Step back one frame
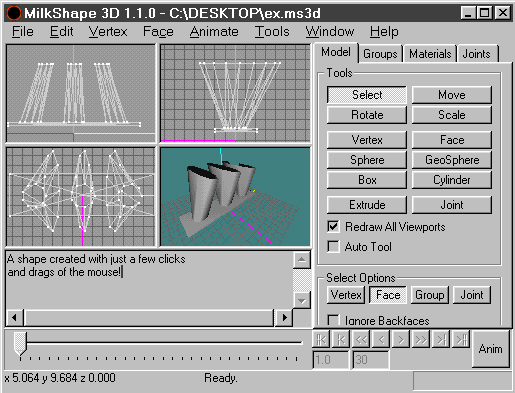Viewport: 515px width, 393px height. [x=381, y=340]
